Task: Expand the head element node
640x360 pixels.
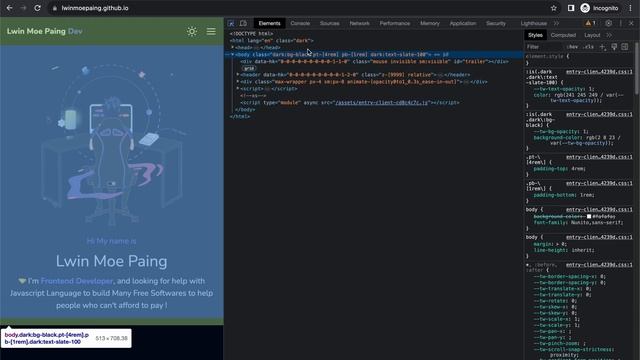Action: pyautogui.click(x=232, y=47)
